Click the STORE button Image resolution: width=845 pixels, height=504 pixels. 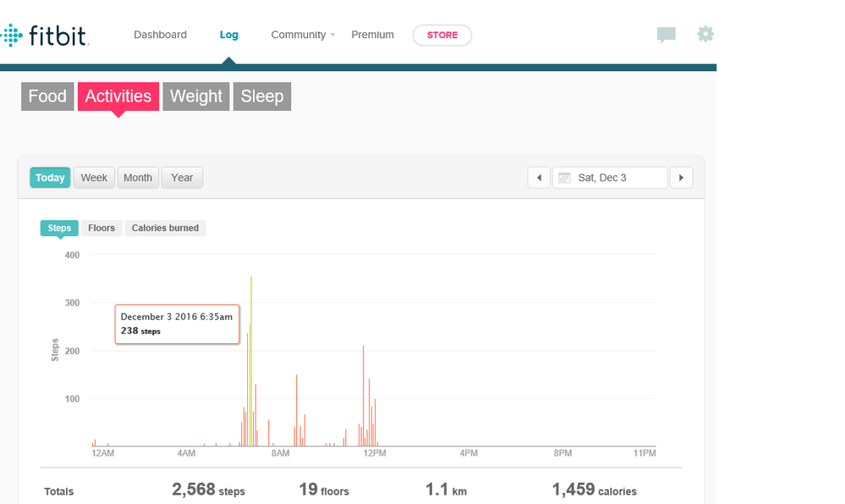(442, 36)
